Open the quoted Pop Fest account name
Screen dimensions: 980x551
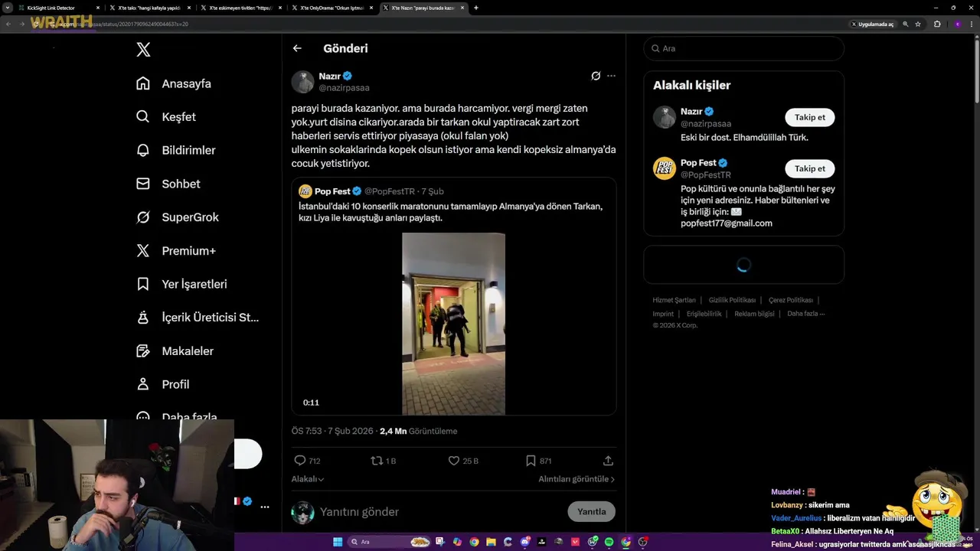332,191
